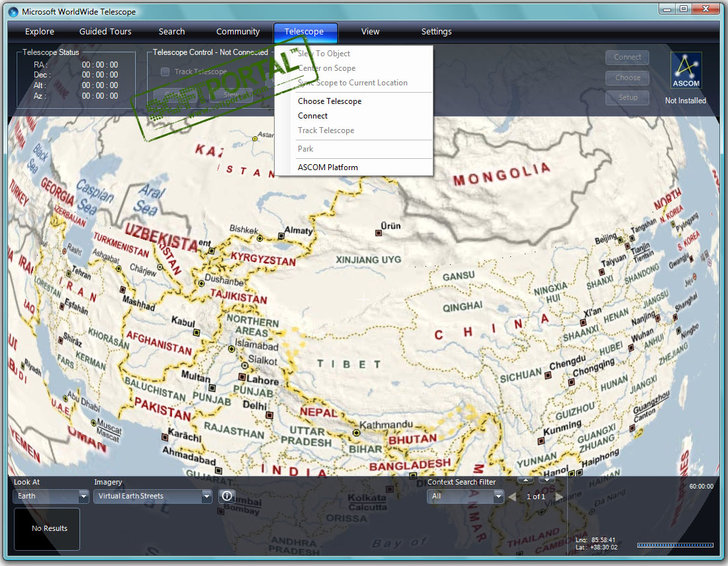Viewport: 728px width, 566px height.
Task: Open the Look At dropdown showing Earth
Action: [x=50, y=496]
